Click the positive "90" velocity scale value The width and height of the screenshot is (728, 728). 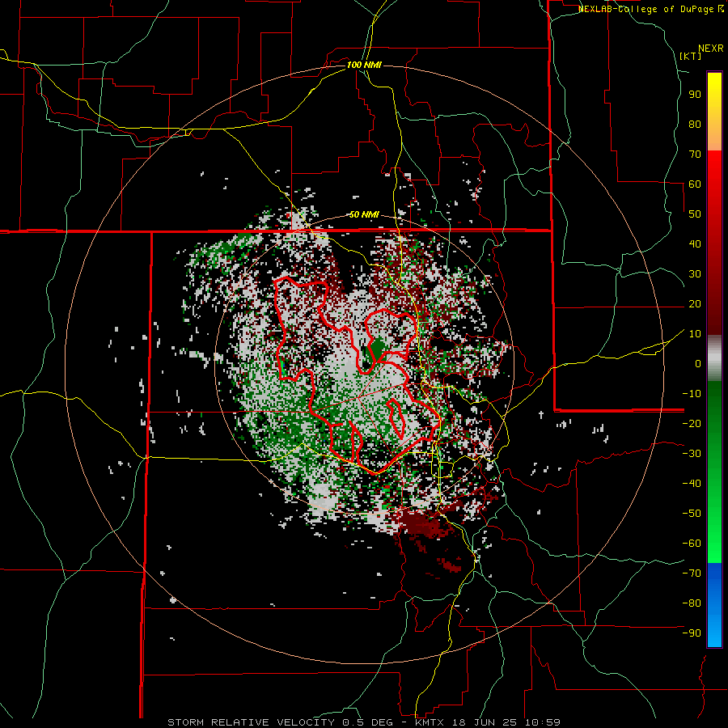695,95
